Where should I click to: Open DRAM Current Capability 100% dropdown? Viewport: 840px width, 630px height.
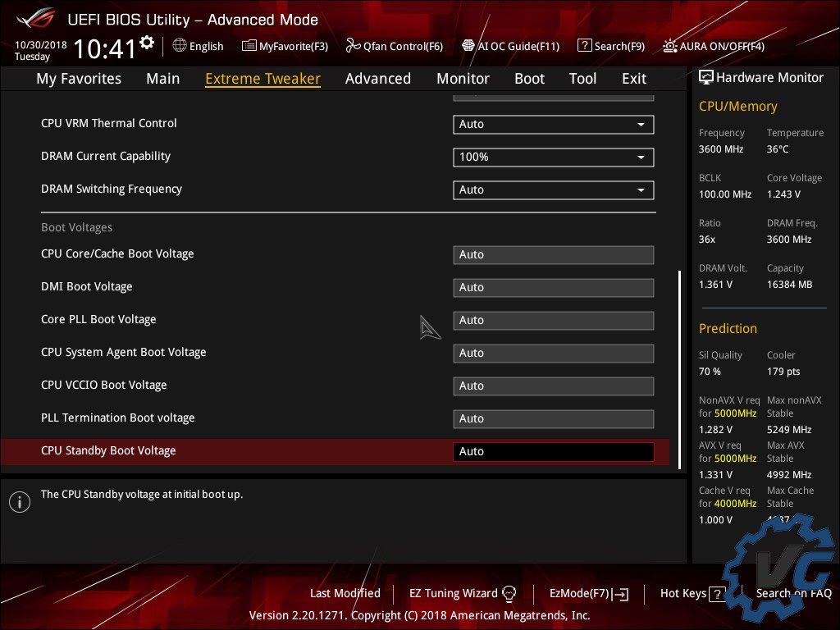coord(554,157)
